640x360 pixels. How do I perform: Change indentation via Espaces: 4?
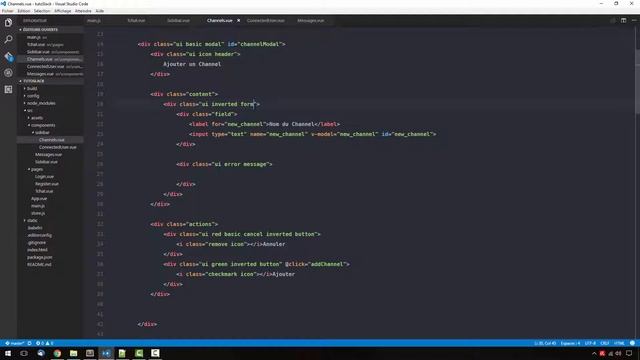tap(570, 343)
